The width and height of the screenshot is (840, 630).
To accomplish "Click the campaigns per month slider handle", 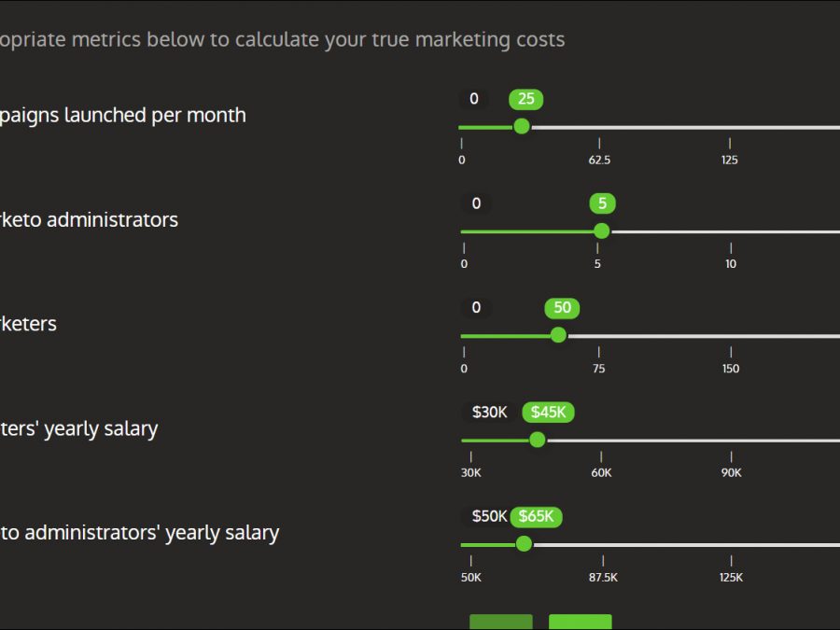I will coord(522,127).
